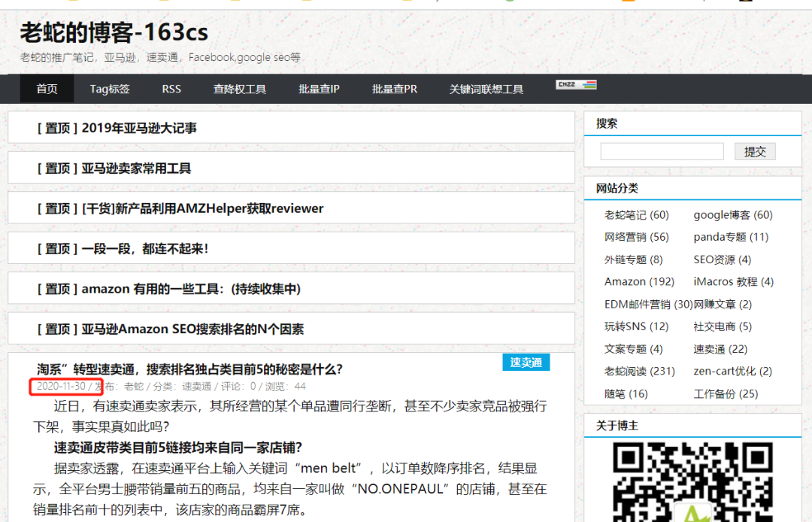Image resolution: width=812 pixels, height=522 pixels.
Task: Click the blog title 老蛇的博客-163cs
Action: pyautogui.click(x=114, y=32)
